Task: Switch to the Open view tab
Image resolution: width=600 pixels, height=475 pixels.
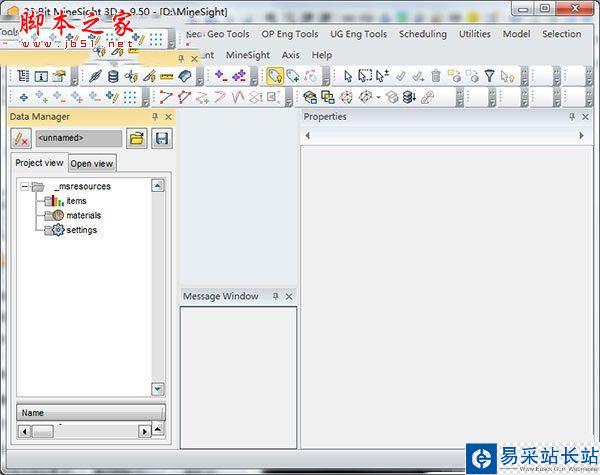Action: (x=92, y=163)
